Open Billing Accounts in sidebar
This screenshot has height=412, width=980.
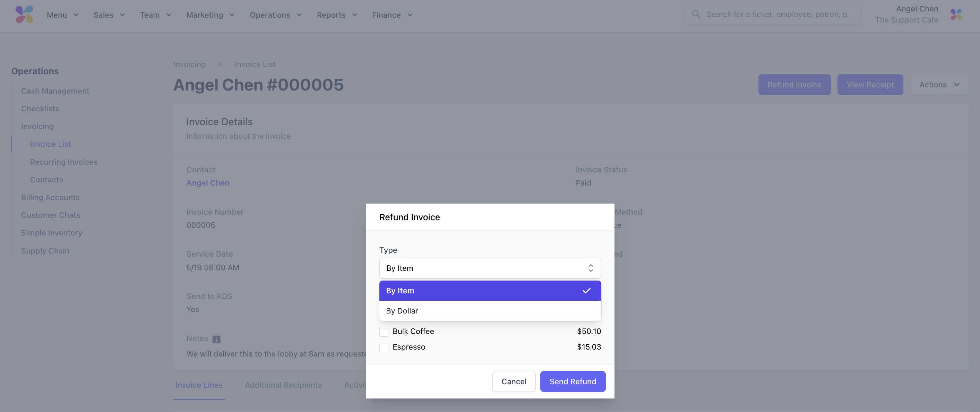pos(50,197)
